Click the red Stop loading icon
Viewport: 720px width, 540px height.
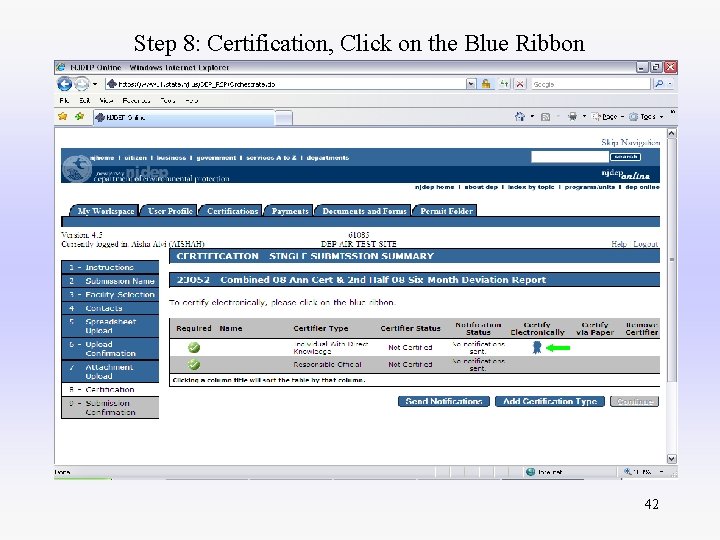[520, 84]
